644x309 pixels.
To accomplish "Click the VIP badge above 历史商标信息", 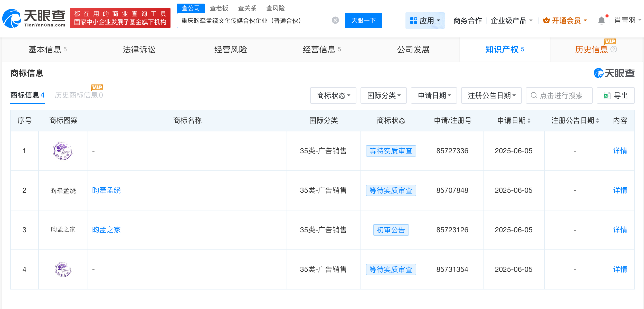I will click(97, 87).
